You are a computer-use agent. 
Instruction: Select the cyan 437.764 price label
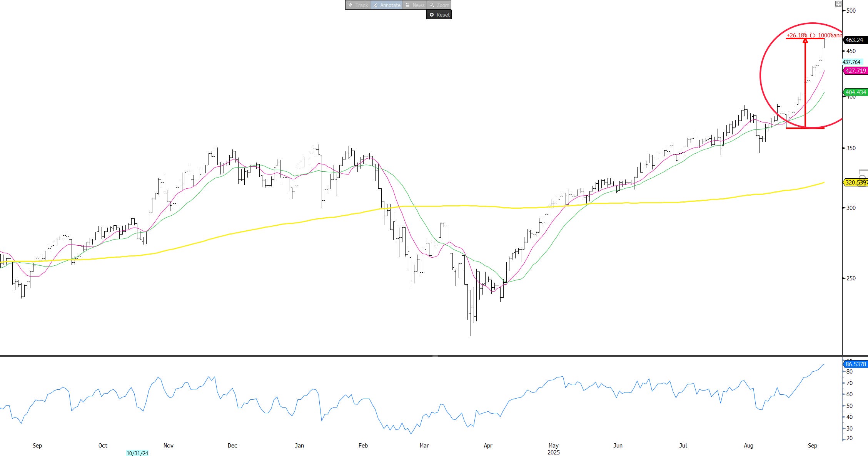pos(851,62)
